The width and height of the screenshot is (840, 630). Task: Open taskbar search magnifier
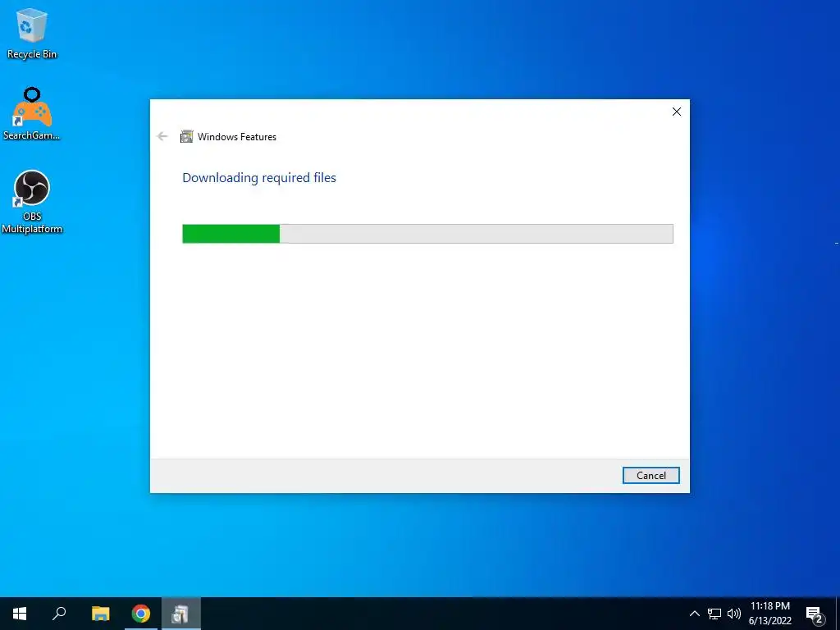[59, 614]
